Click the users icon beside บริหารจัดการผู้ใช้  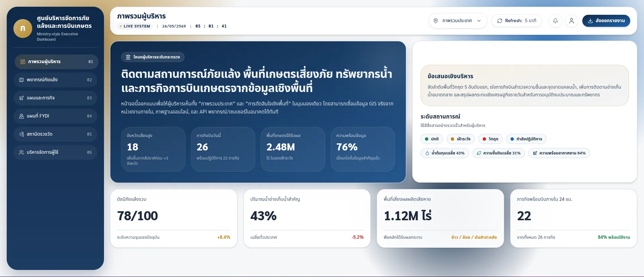[21, 152]
